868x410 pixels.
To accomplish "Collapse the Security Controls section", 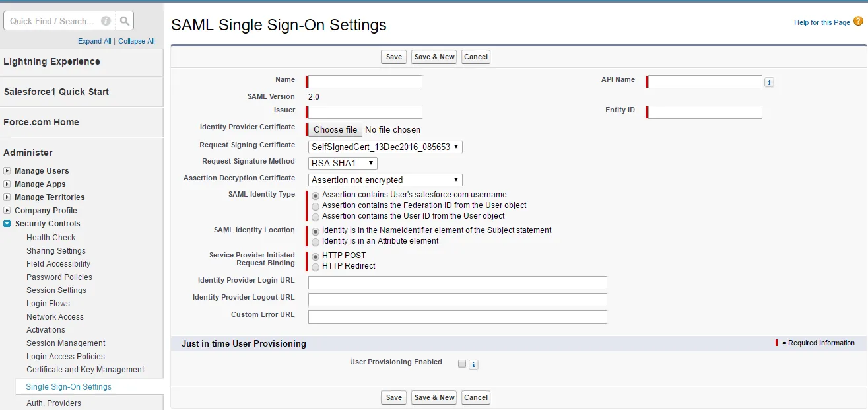I will point(7,224).
